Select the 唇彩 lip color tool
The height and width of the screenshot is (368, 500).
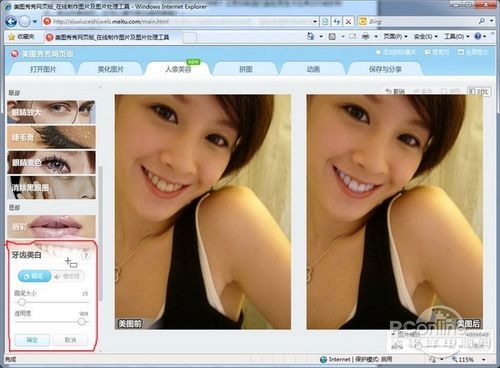click(51, 227)
